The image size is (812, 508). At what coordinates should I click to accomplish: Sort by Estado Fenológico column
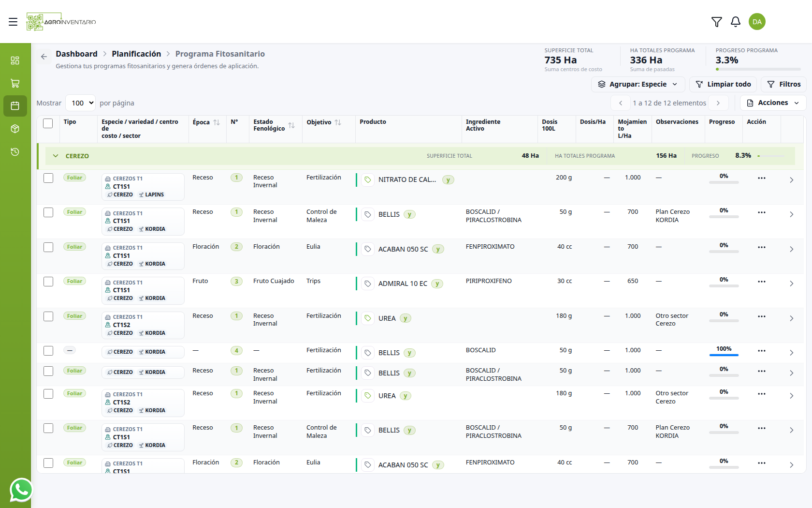(x=291, y=125)
